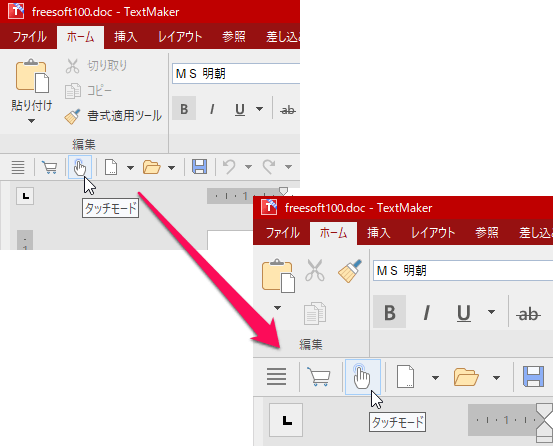Click TextMaker app icon in upper title bar
Image resolution: width=553 pixels, height=446 pixels.
tap(16, 12)
